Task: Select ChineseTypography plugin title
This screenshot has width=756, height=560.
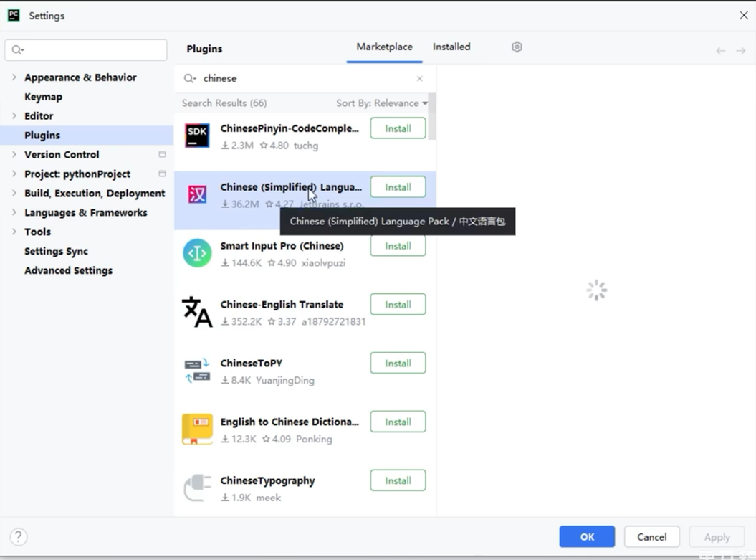Action: click(267, 481)
